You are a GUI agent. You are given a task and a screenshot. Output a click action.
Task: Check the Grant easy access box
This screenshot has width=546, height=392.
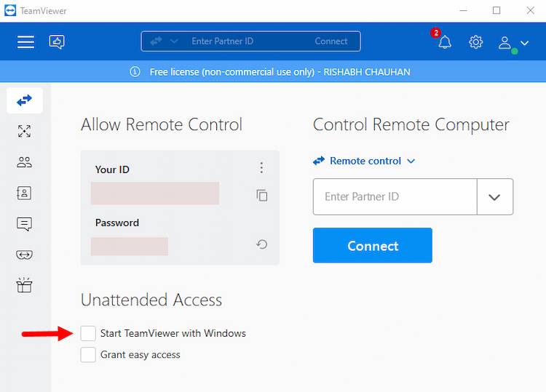tap(88, 355)
